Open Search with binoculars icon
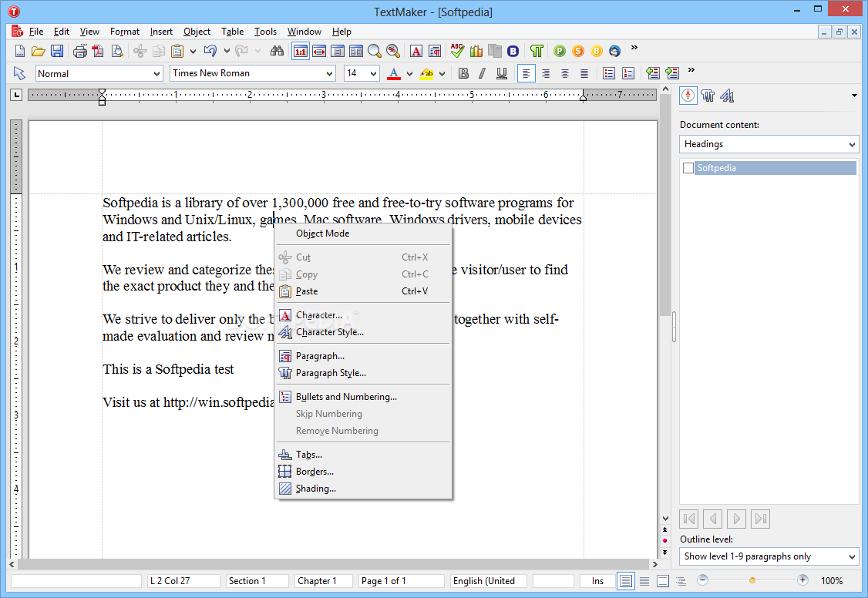 (277, 52)
